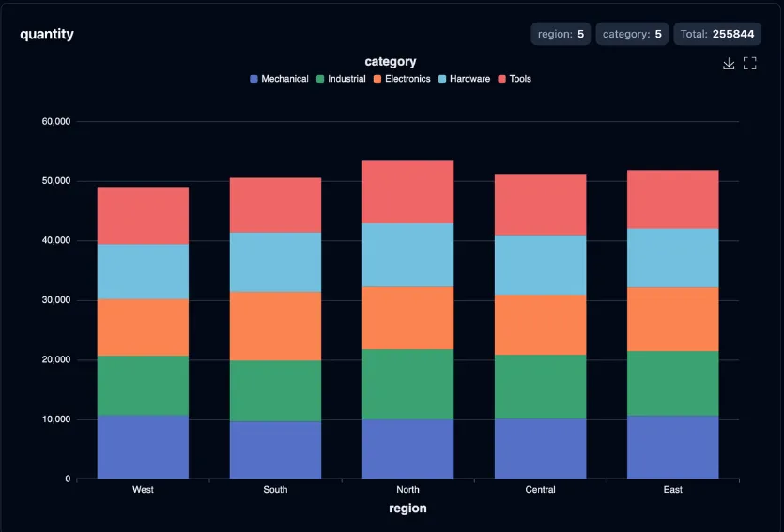Select the Central Hardware bar segment
The image size is (784, 532).
[541, 266]
